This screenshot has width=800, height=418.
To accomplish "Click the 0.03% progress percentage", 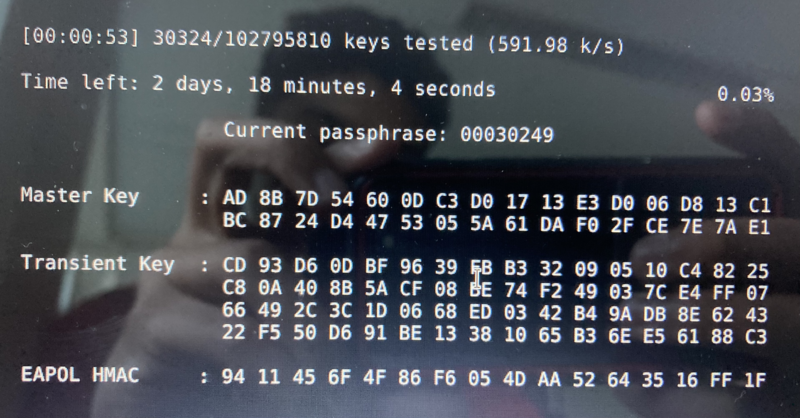I will [x=745, y=95].
